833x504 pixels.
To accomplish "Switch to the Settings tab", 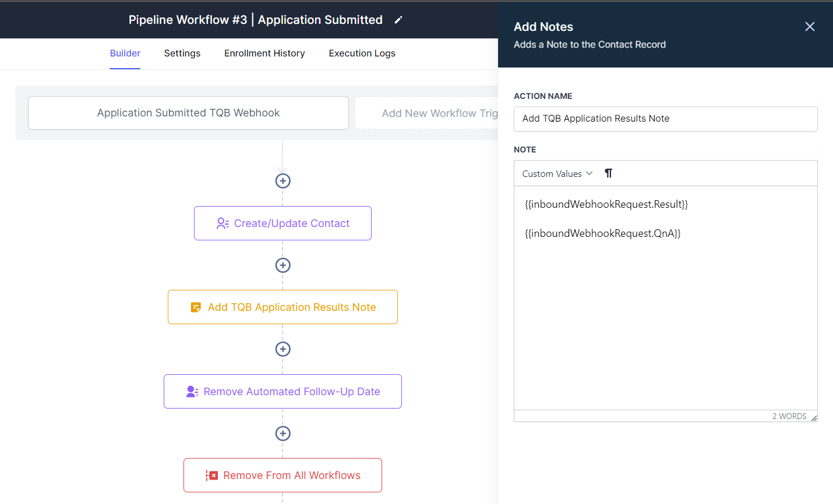I will tap(182, 53).
